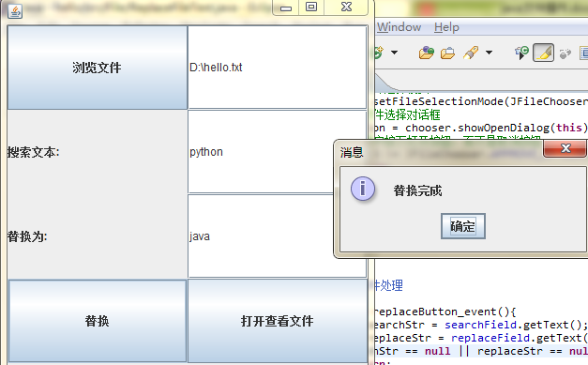This screenshot has width=588, height=365.
Task: Click the 替换完成 message text
Action: click(x=417, y=190)
